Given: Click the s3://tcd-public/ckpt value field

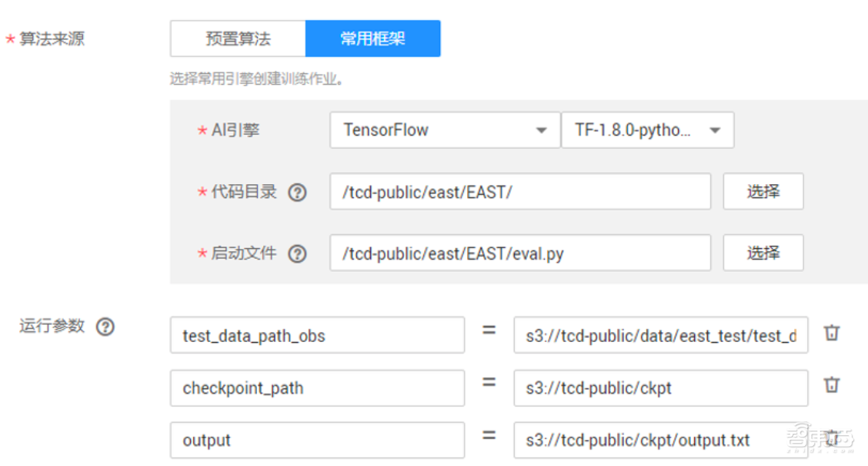Looking at the screenshot, I should (x=660, y=388).
